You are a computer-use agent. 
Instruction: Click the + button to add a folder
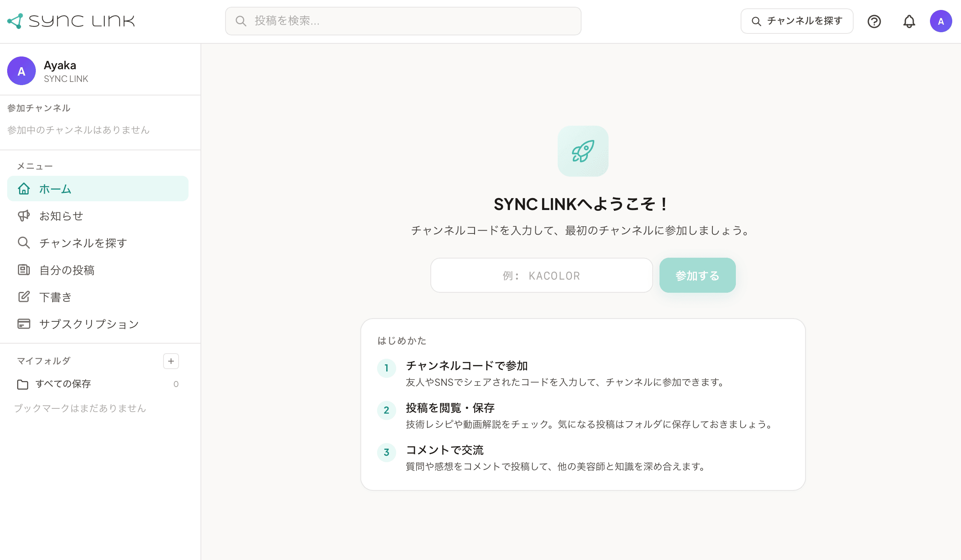171,361
